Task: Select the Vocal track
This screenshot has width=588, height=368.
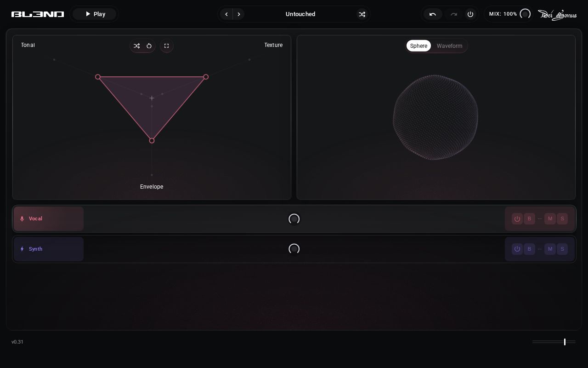Action: click(49, 219)
